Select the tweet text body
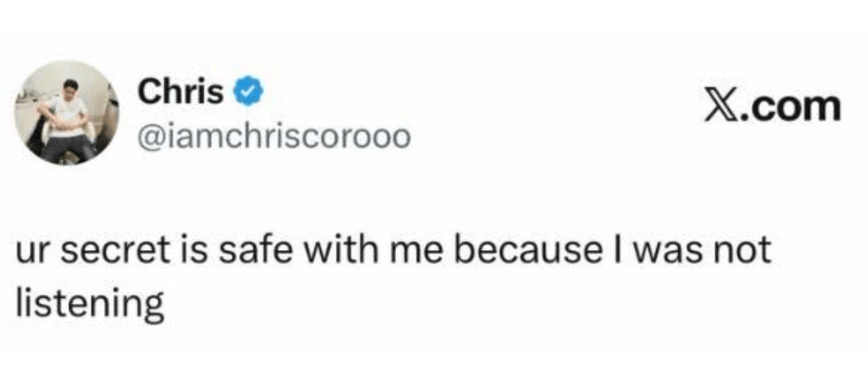The image size is (868, 383). (x=394, y=277)
